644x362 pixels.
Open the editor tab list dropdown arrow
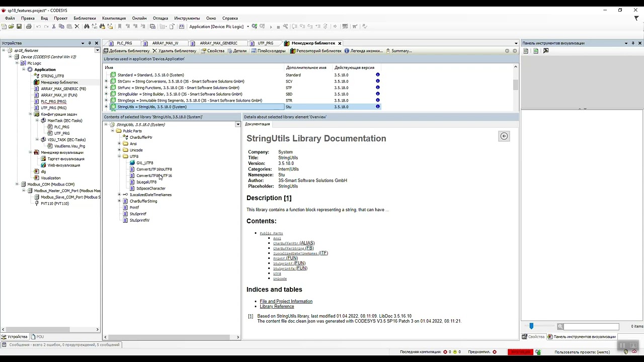pos(516,43)
